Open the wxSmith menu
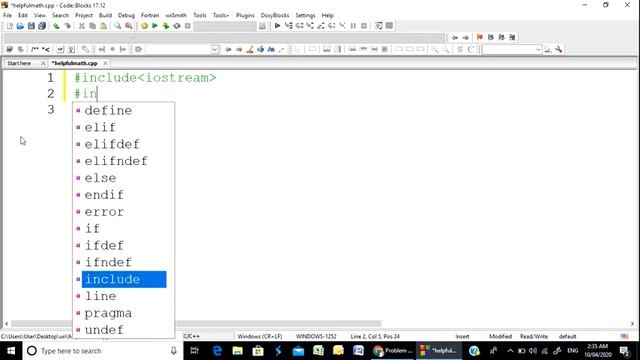Image resolution: width=640 pixels, height=360 pixels. 176,15
